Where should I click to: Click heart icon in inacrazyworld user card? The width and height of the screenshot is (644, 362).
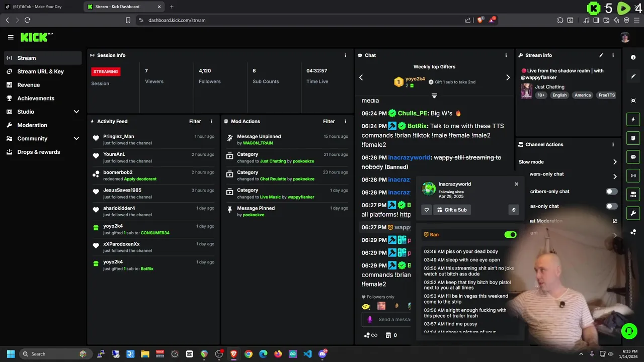point(427,210)
